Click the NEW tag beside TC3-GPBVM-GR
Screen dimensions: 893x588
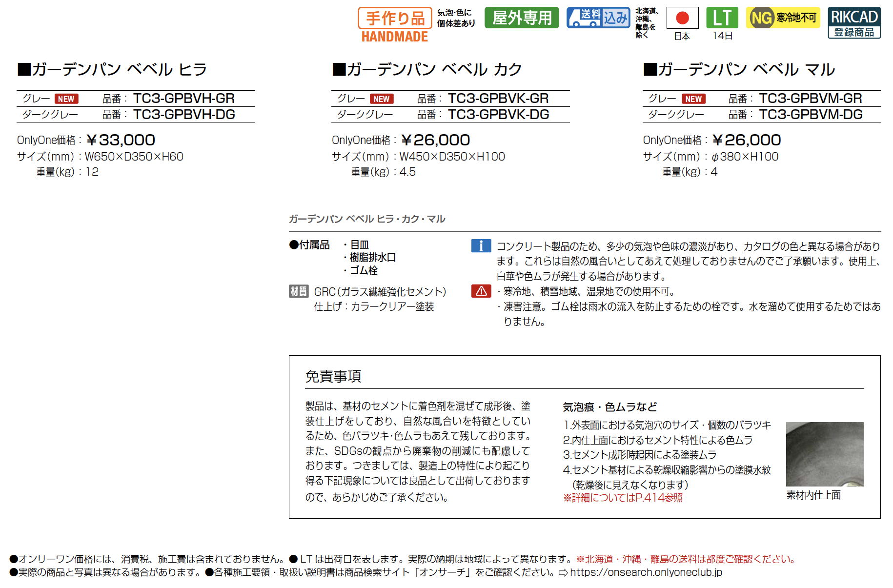(693, 99)
